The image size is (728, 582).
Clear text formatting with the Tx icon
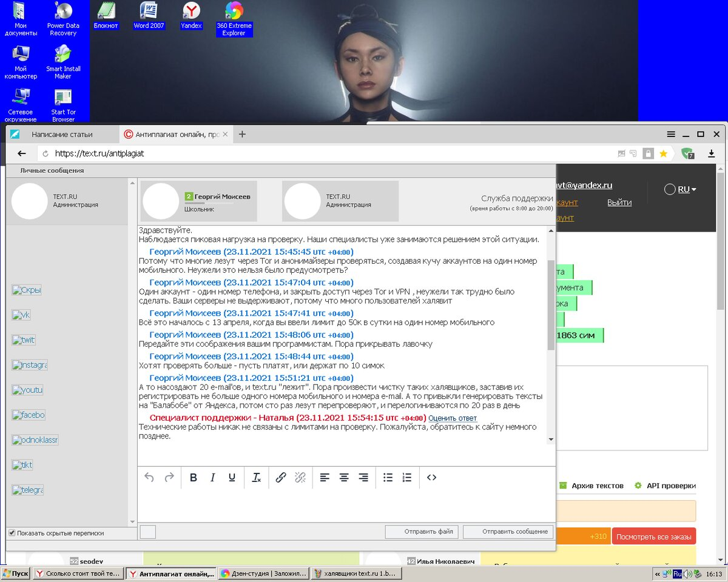[256, 478]
